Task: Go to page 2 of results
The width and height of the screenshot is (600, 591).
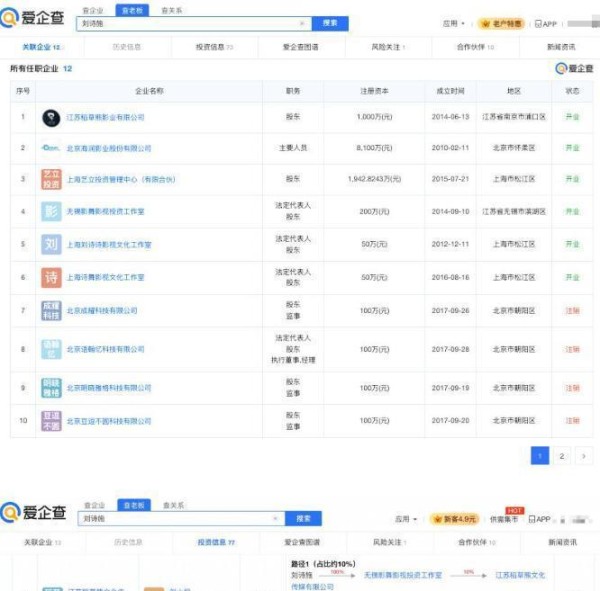Action: (x=562, y=456)
